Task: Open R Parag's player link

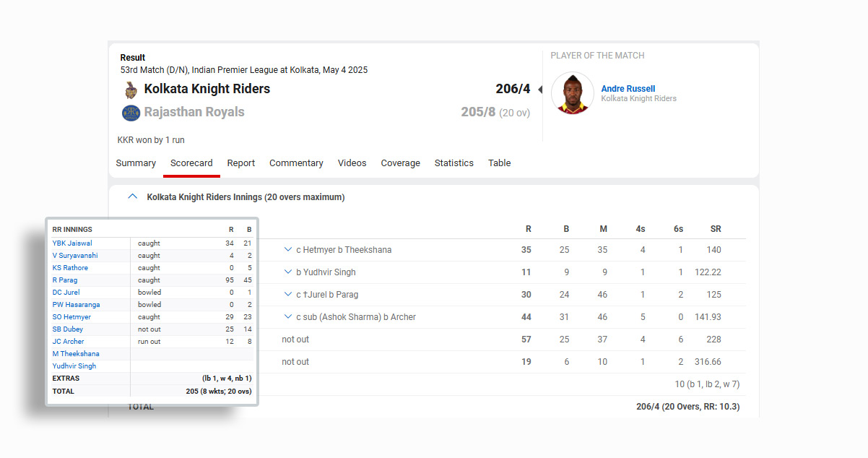Action: click(x=65, y=280)
